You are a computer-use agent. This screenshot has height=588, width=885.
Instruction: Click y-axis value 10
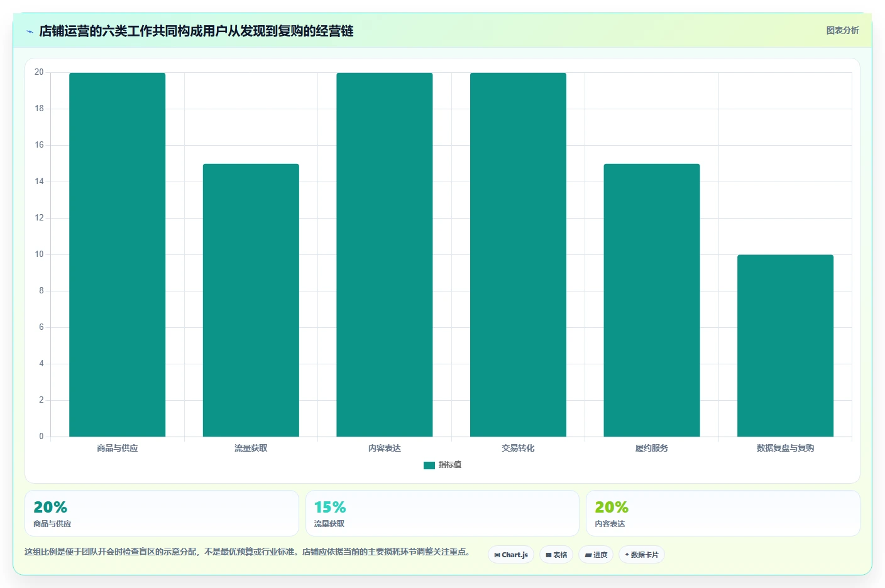(39, 254)
